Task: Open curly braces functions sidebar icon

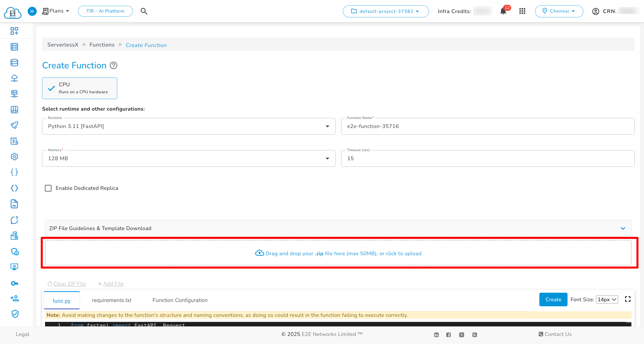Action: pyautogui.click(x=14, y=172)
